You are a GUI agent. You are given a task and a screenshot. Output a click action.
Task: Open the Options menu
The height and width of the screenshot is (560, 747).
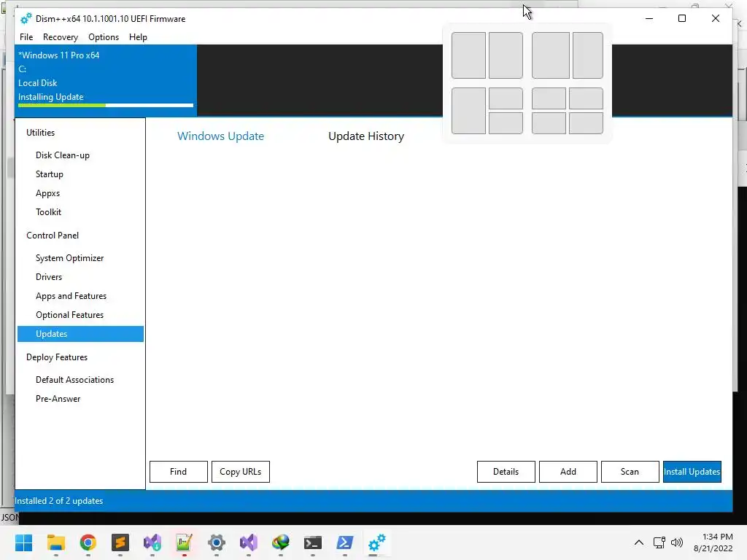point(104,36)
